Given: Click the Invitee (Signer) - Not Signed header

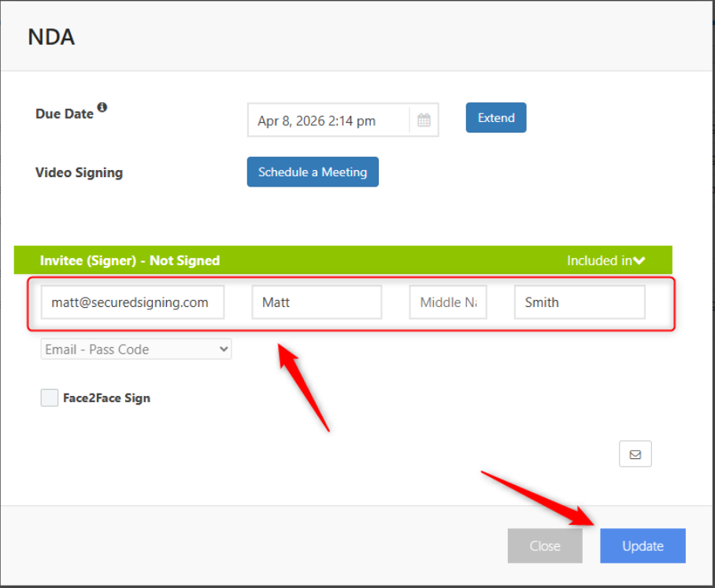Looking at the screenshot, I should (130, 261).
